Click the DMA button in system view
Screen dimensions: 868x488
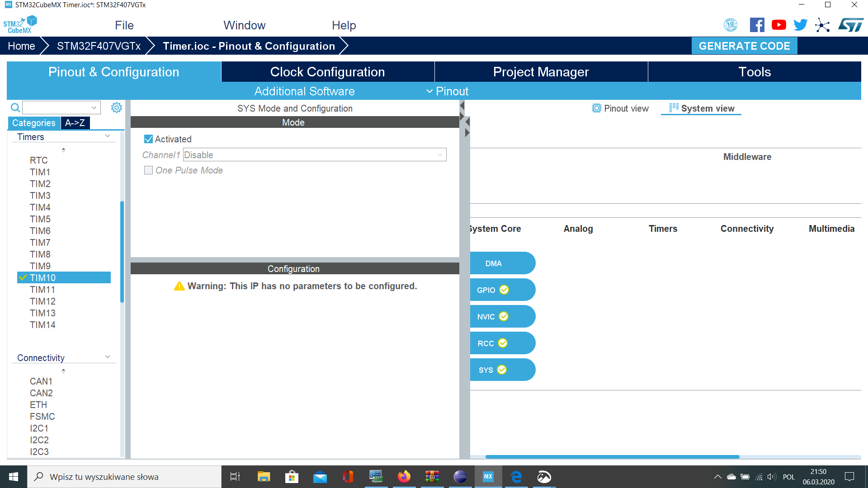pyautogui.click(x=502, y=263)
